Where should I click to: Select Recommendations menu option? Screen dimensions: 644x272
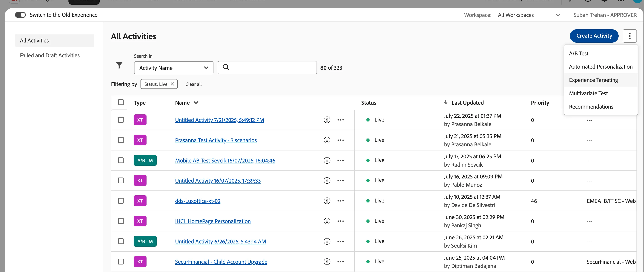coord(601,107)
